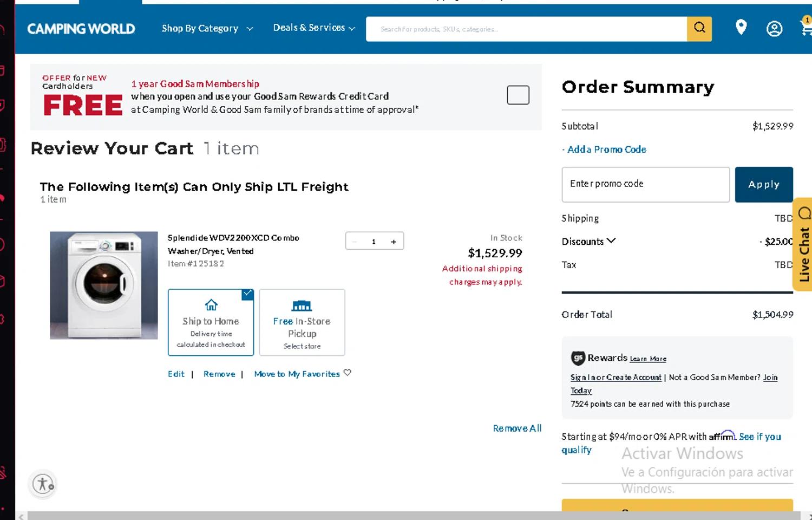The height and width of the screenshot is (520, 812).
Task: Click the Additional shipping charges may apply text
Action: point(482,275)
